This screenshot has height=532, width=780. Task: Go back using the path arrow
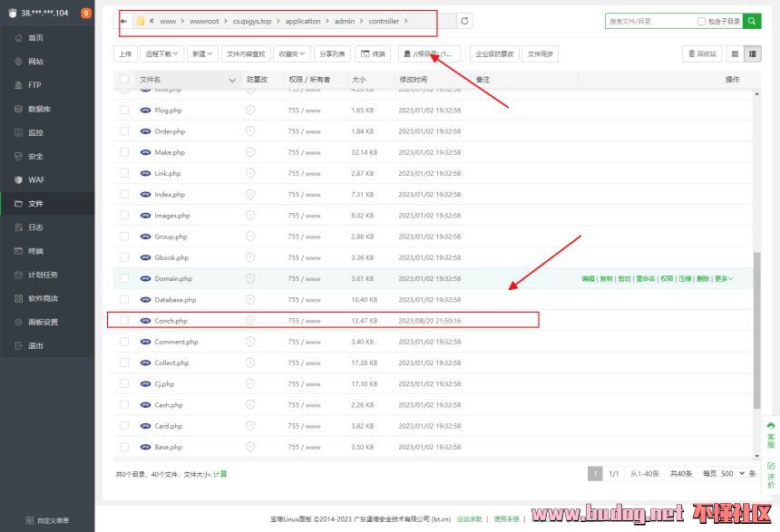(124, 21)
